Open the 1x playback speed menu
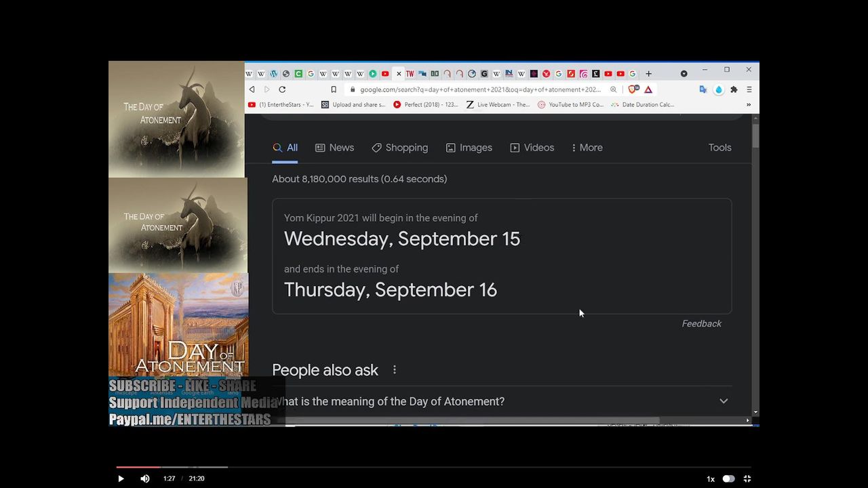This screenshot has height=488, width=868. [711, 479]
